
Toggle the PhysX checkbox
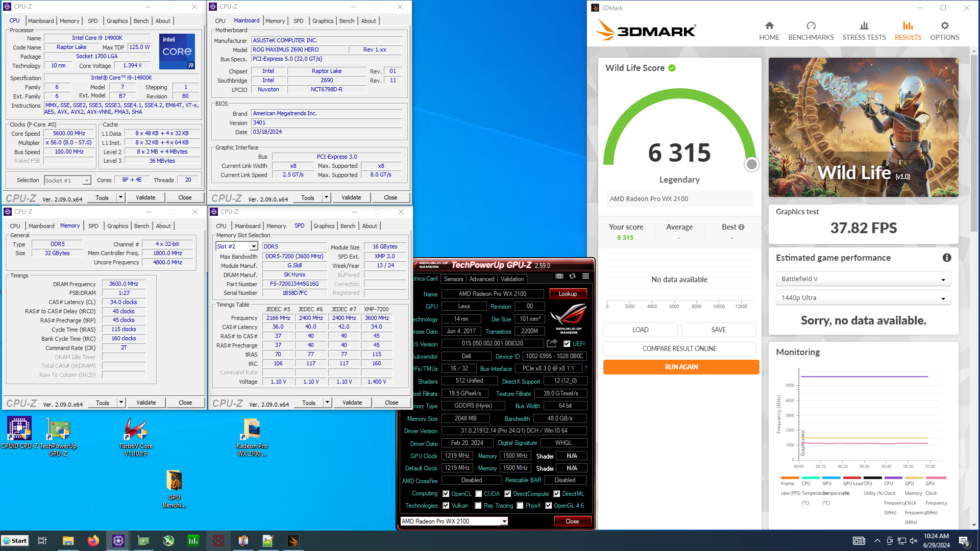(520, 506)
